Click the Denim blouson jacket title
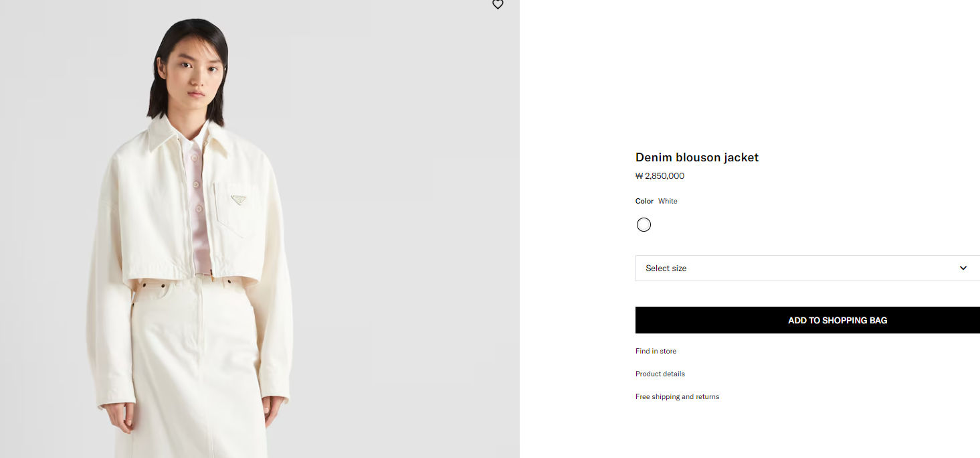 [x=696, y=157]
